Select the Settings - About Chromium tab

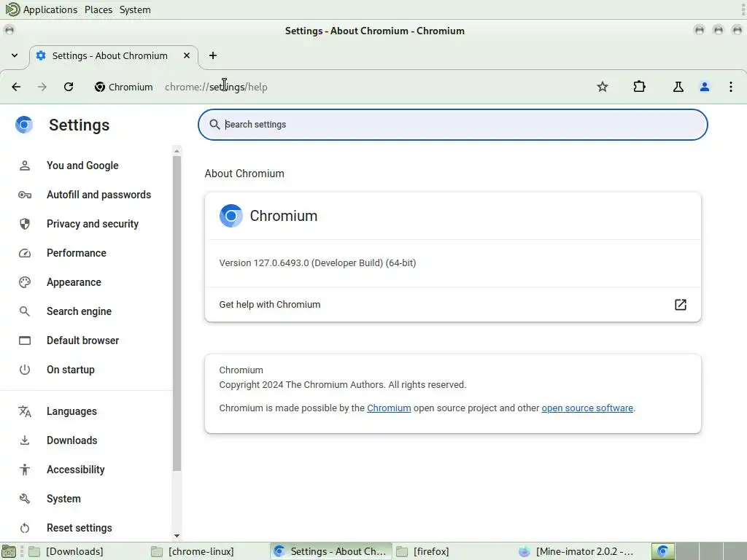click(x=113, y=55)
